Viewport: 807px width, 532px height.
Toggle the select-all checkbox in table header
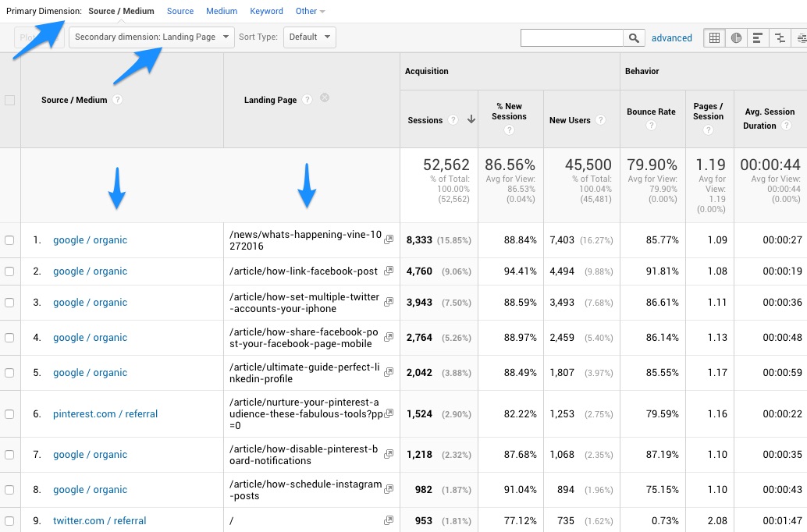pos(9,100)
